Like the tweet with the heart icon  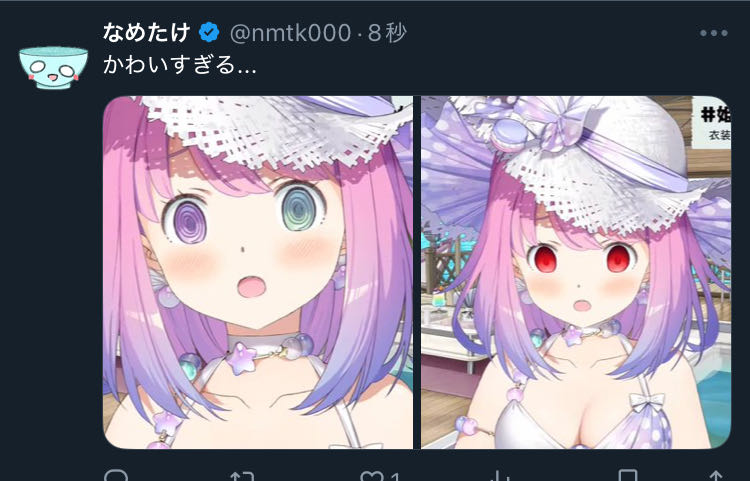pyautogui.click(x=373, y=476)
